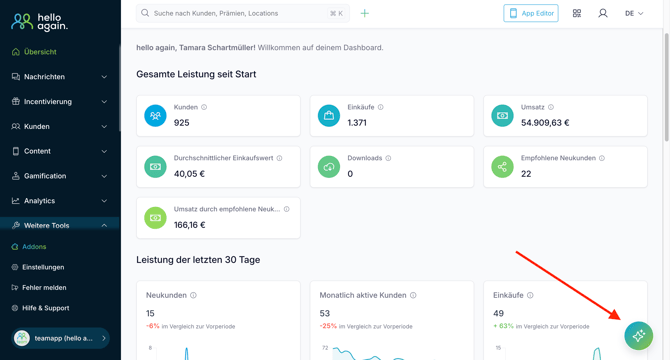Click the Kunden value 925
This screenshot has height=360, width=670.
(182, 123)
